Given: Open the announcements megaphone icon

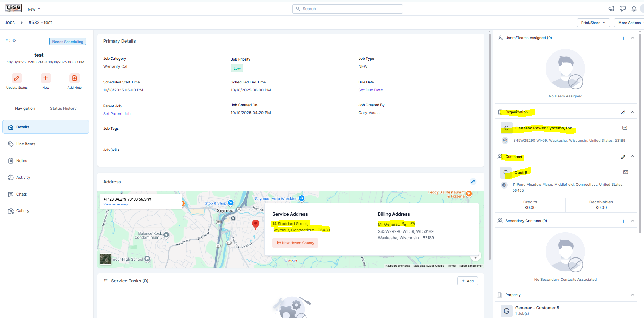Looking at the screenshot, I should tap(611, 9).
